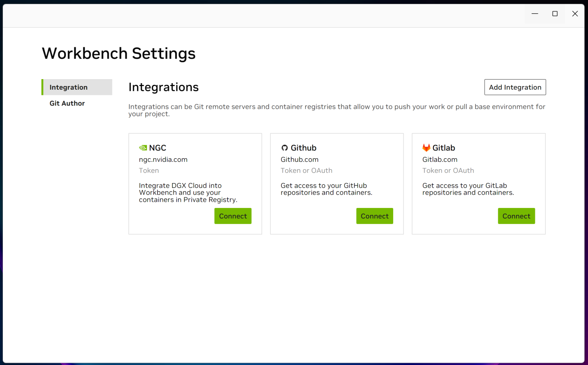Click the NVIDIA NGC logo icon
This screenshot has width=588, height=365.
tap(143, 147)
